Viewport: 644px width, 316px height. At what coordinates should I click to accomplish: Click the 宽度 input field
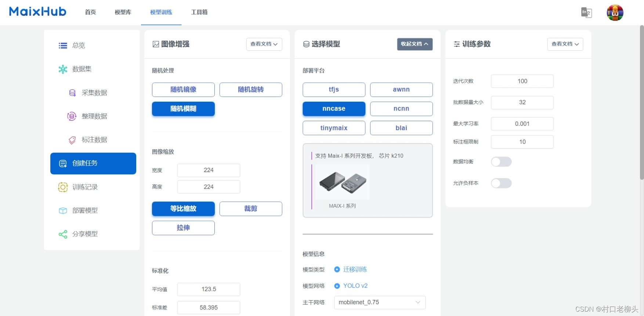[x=209, y=170]
